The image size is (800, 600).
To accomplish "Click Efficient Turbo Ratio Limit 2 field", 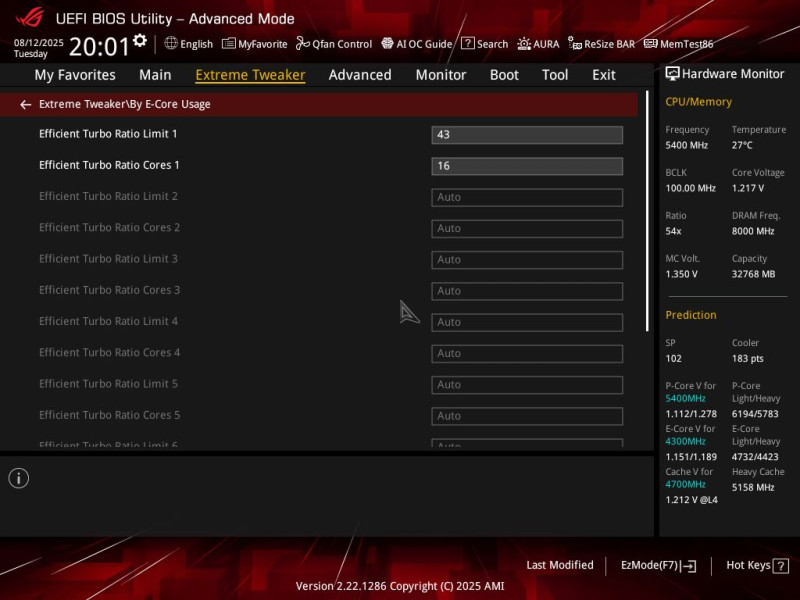I will click(527, 197).
